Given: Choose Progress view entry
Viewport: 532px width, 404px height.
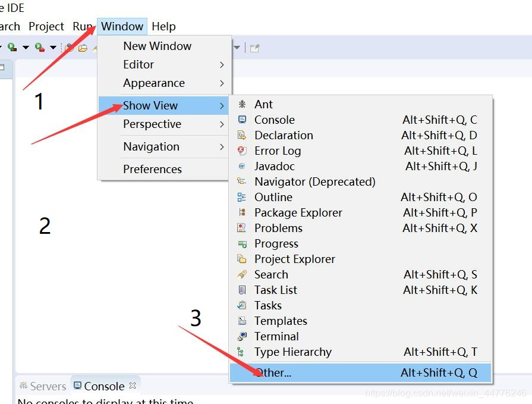Looking at the screenshot, I should coord(360,243).
